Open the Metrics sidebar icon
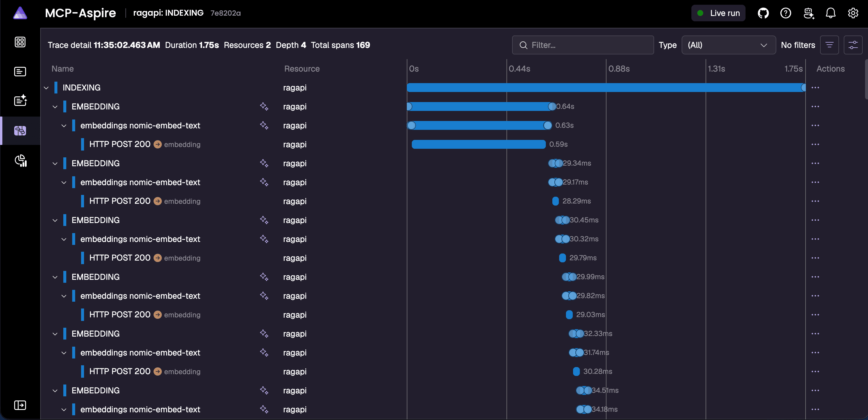Image resolution: width=868 pixels, height=420 pixels. (20, 160)
